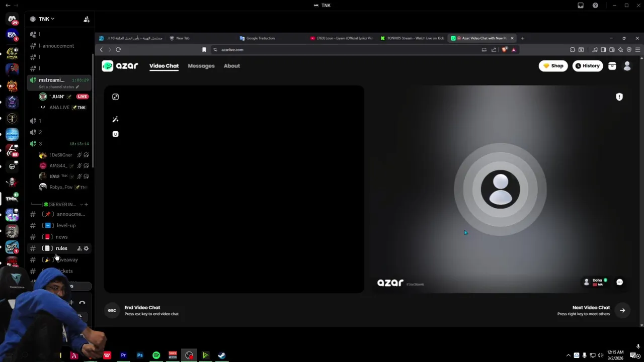Open the About page
This screenshot has height=362, width=644.
[x=232, y=66]
